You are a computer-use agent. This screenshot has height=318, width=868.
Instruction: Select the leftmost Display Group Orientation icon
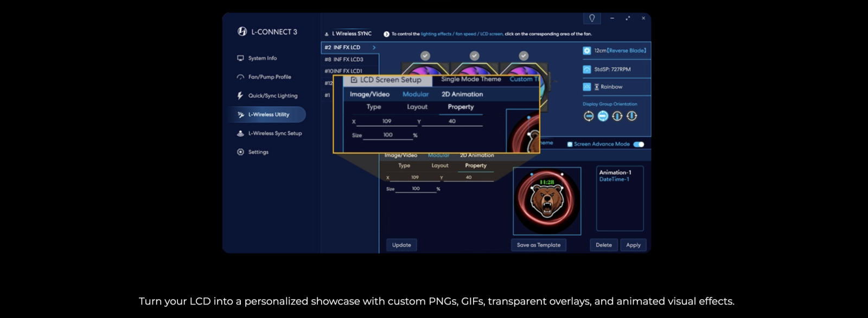pos(589,116)
